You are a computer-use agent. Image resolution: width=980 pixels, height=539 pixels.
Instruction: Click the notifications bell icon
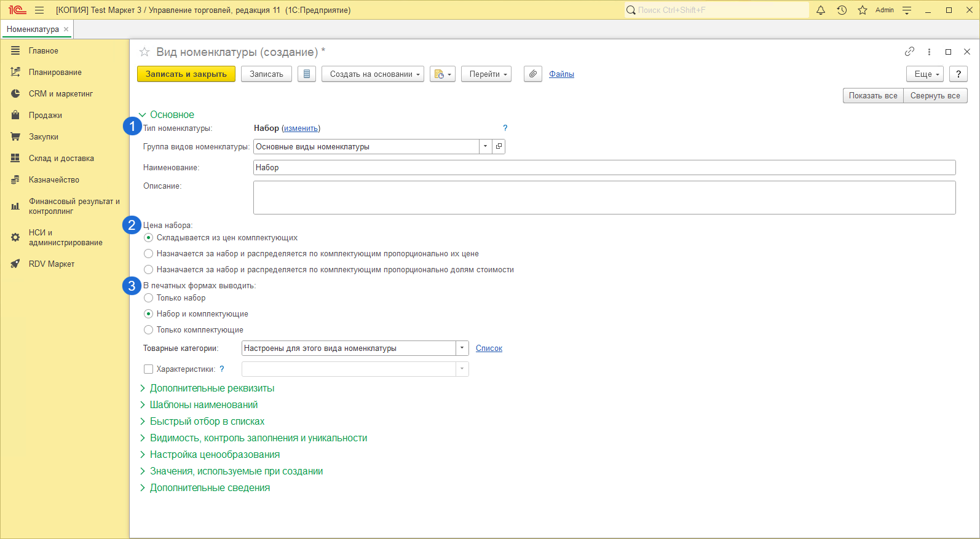click(820, 10)
